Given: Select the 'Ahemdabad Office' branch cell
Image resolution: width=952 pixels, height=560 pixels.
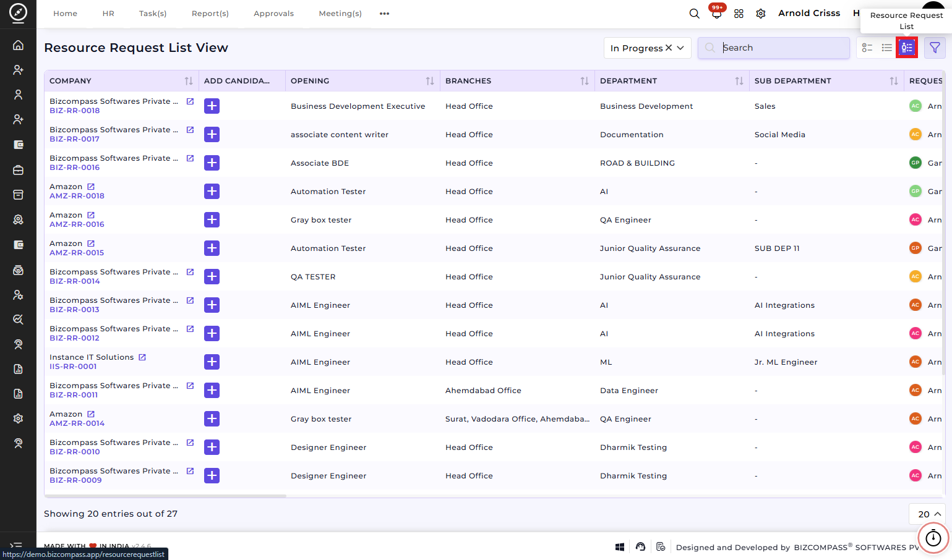Looking at the screenshot, I should tap(484, 391).
